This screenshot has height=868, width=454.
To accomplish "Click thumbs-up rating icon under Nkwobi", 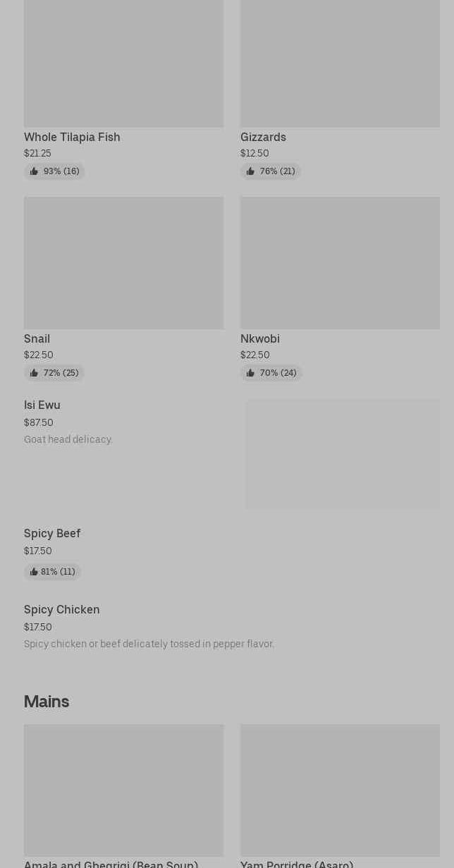I will tap(250, 373).
